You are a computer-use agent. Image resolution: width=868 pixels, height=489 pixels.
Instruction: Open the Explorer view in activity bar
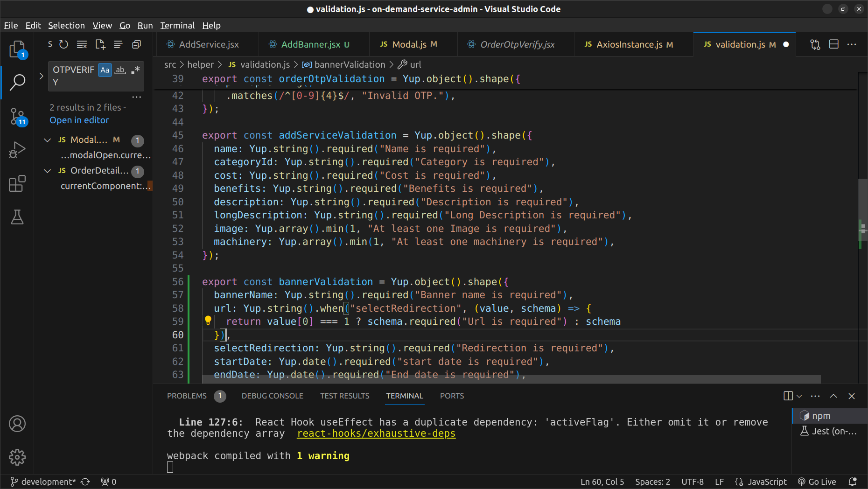(x=17, y=49)
